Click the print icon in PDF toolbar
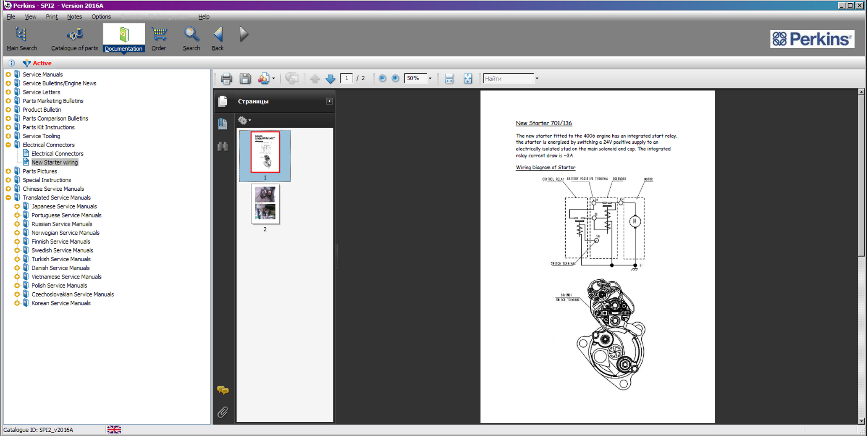Image resolution: width=868 pixels, height=436 pixels. click(x=226, y=79)
